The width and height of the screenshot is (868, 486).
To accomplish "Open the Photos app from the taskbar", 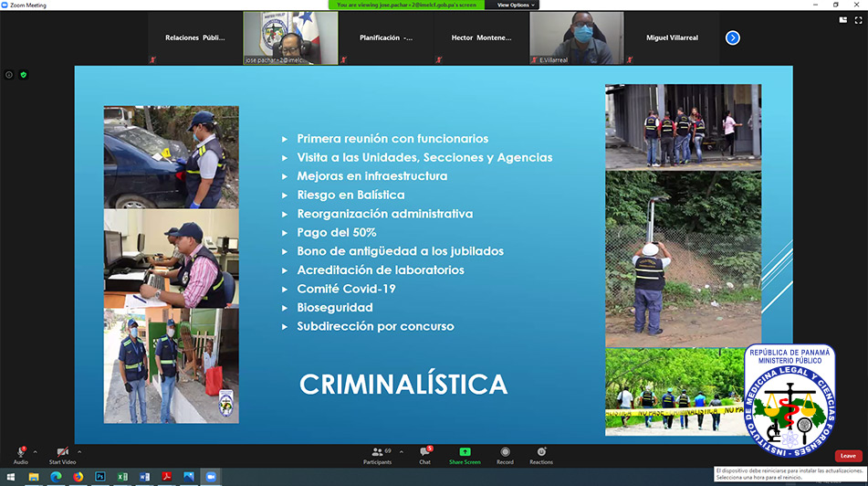I will point(189,477).
